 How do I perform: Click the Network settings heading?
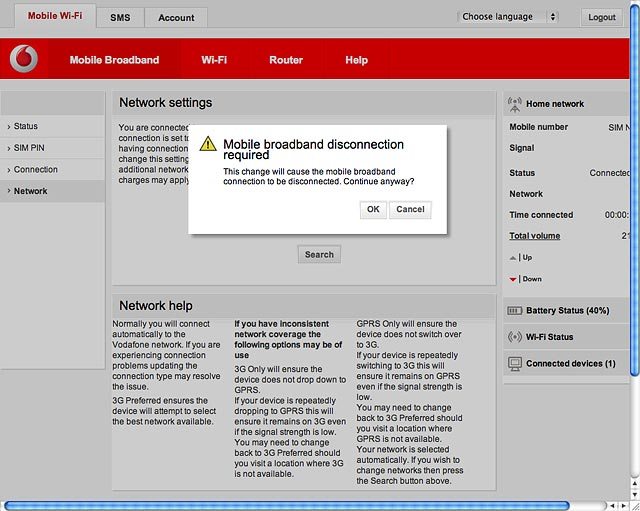point(166,102)
